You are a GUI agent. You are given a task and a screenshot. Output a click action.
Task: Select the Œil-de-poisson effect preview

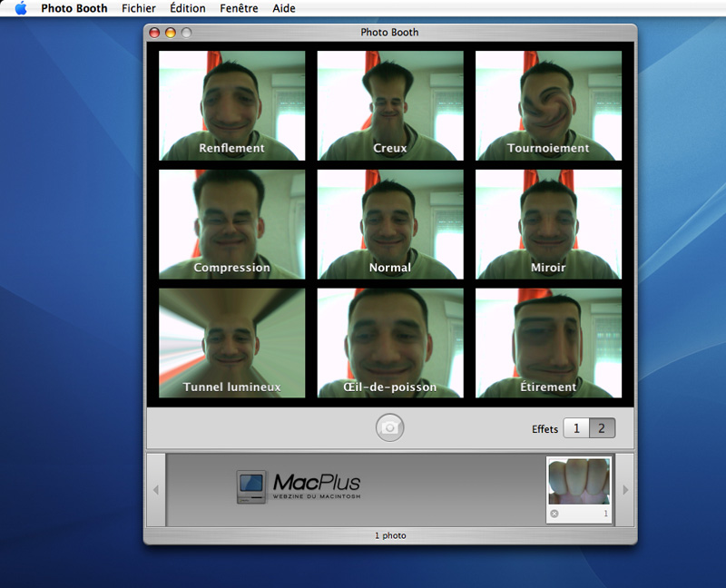tap(390, 343)
